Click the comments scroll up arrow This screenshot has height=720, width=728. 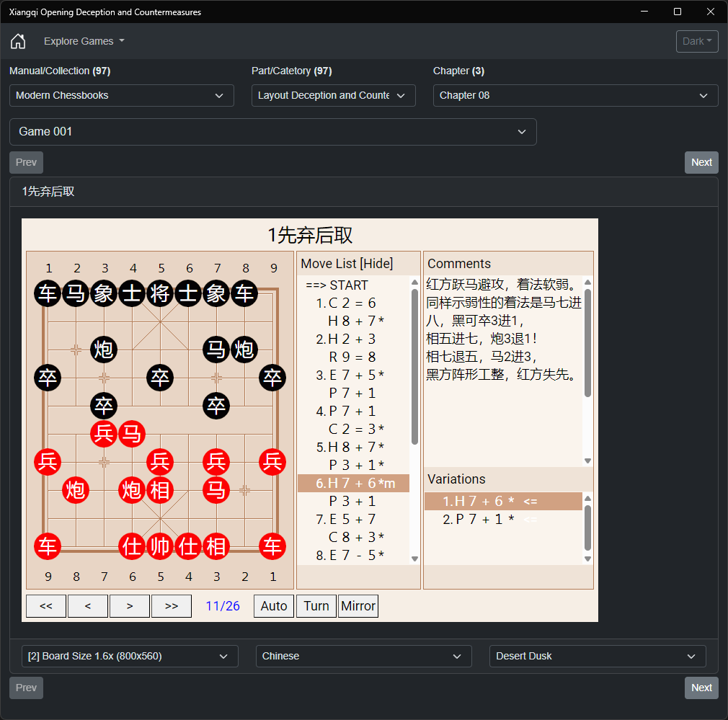pos(587,283)
